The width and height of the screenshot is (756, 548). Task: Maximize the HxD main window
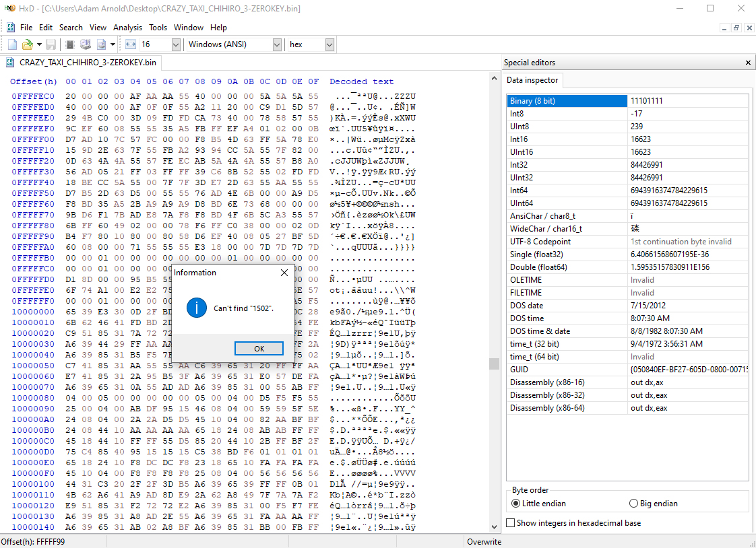coord(710,8)
